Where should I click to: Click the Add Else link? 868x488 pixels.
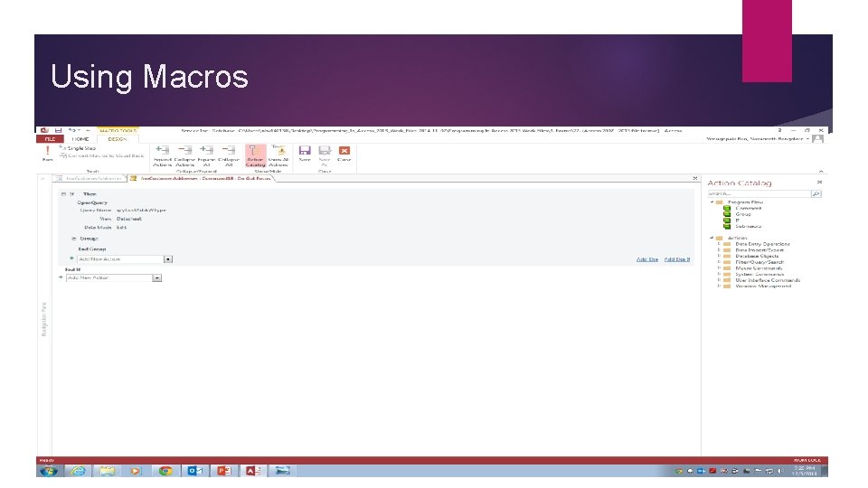[x=647, y=259]
